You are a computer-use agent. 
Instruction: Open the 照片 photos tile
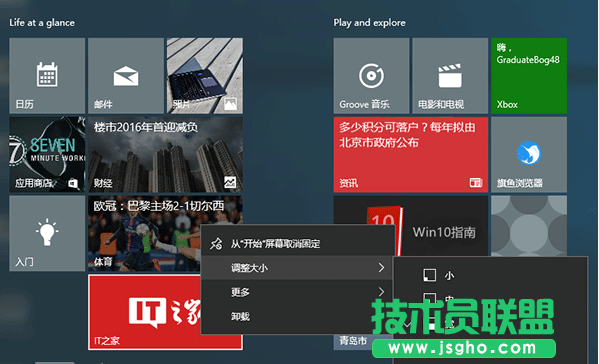pyautogui.click(x=205, y=75)
